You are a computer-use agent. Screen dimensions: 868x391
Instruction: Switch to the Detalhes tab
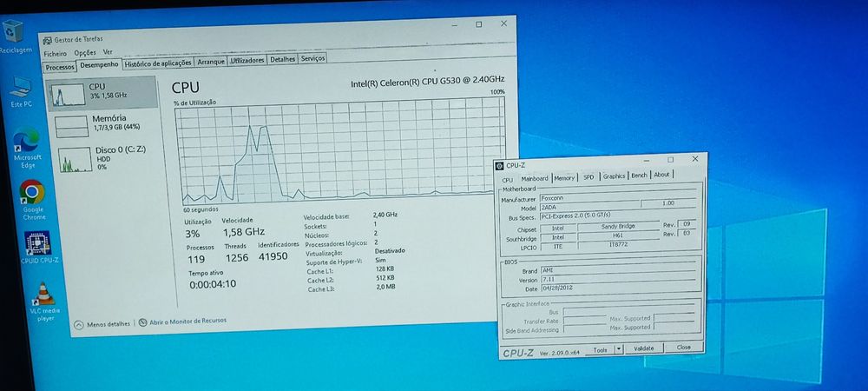pyautogui.click(x=282, y=59)
